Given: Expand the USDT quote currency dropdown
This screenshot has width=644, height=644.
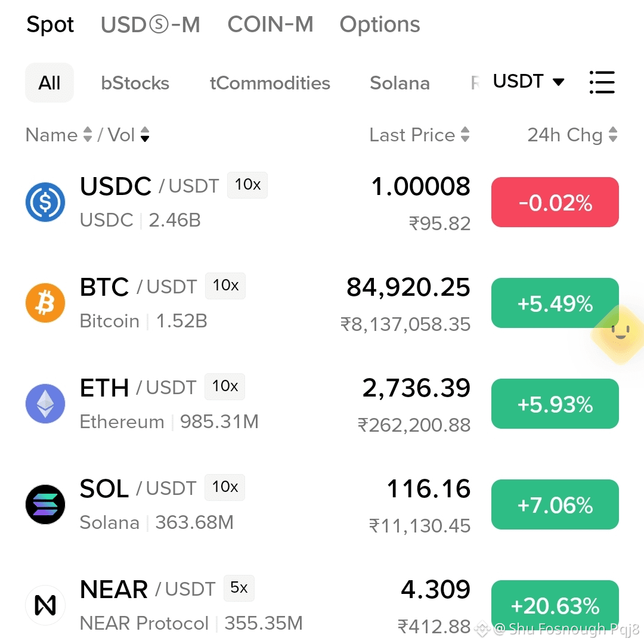Looking at the screenshot, I should click(x=528, y=81).
